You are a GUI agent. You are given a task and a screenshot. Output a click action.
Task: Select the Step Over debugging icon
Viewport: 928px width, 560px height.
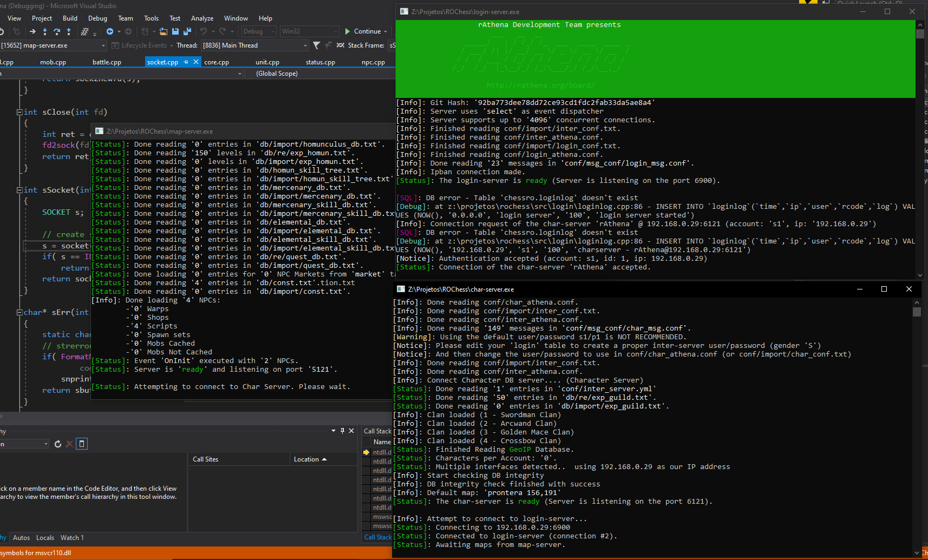57,31
